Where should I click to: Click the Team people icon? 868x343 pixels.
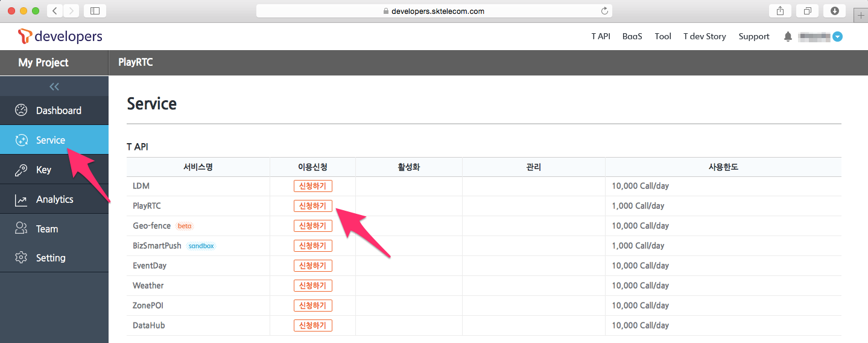coord(21,228)
